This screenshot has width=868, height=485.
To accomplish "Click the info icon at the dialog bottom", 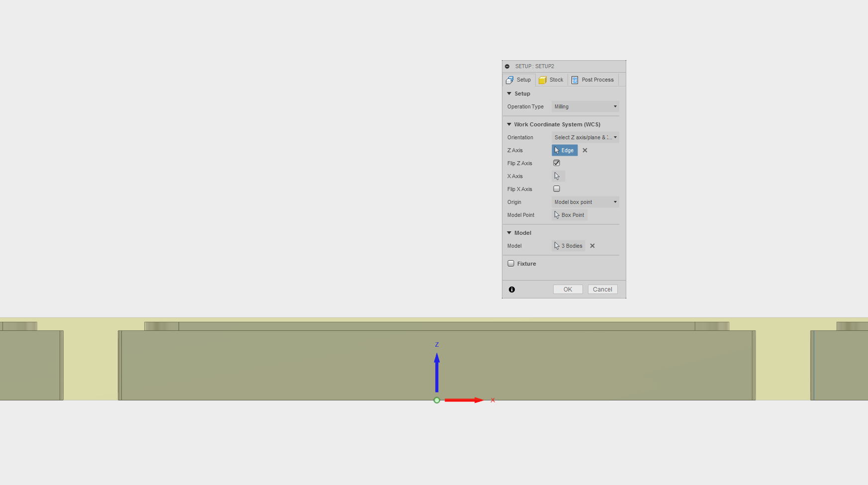I will (x=511, y=289).
